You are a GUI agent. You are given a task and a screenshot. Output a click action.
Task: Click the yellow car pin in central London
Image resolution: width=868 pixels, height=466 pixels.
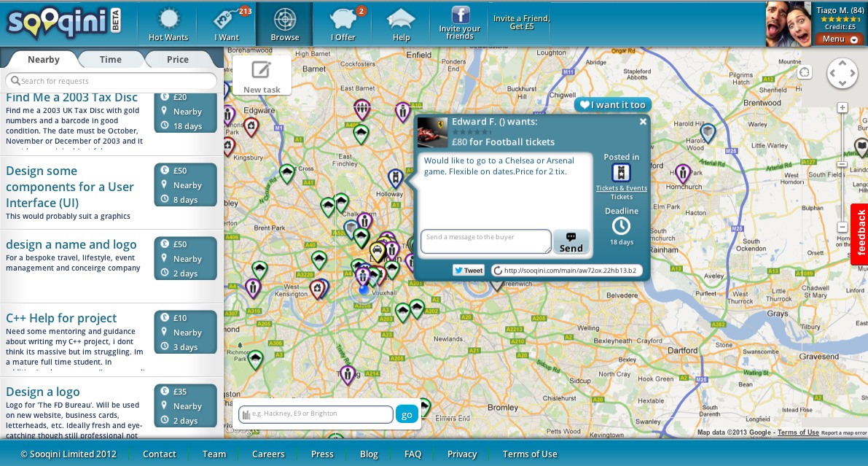click(377, 252)
